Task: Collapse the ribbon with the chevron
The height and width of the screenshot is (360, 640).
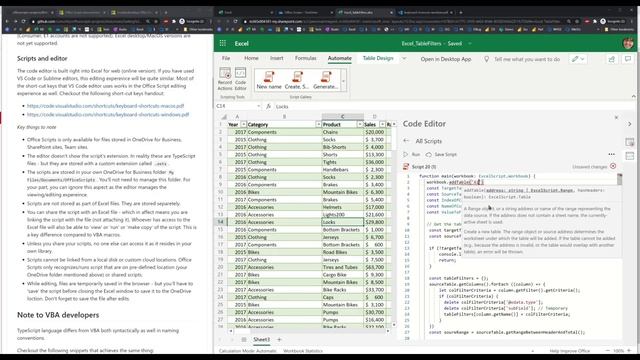Action: (x=633, y=97)
